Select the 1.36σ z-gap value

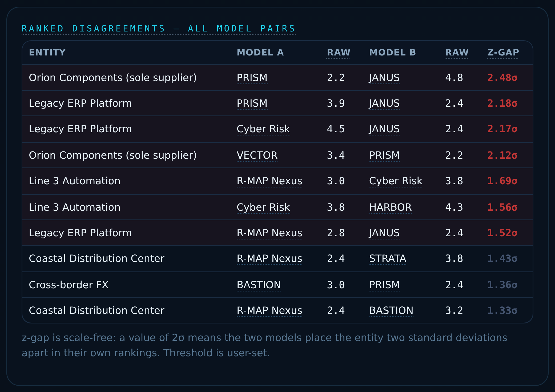click(x=502, y=285)
